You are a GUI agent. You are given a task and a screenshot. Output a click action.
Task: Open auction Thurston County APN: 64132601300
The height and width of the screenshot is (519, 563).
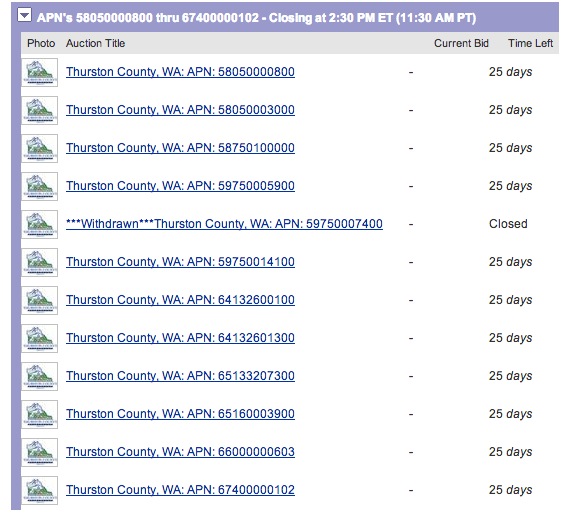click(180, 338)
